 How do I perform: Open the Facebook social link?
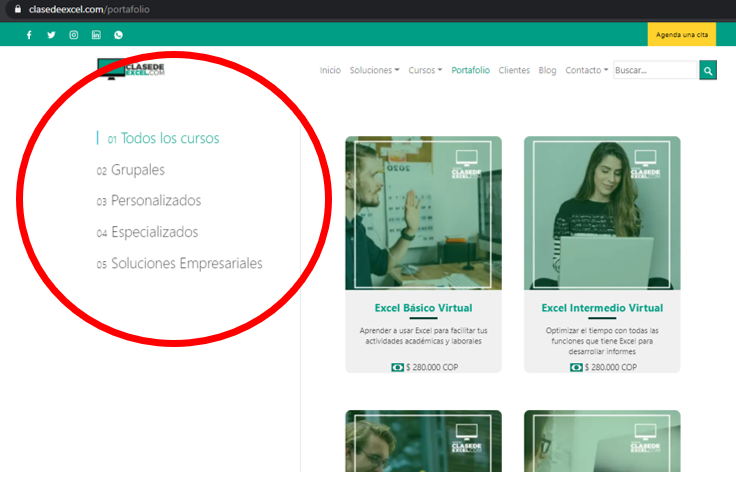29,35
